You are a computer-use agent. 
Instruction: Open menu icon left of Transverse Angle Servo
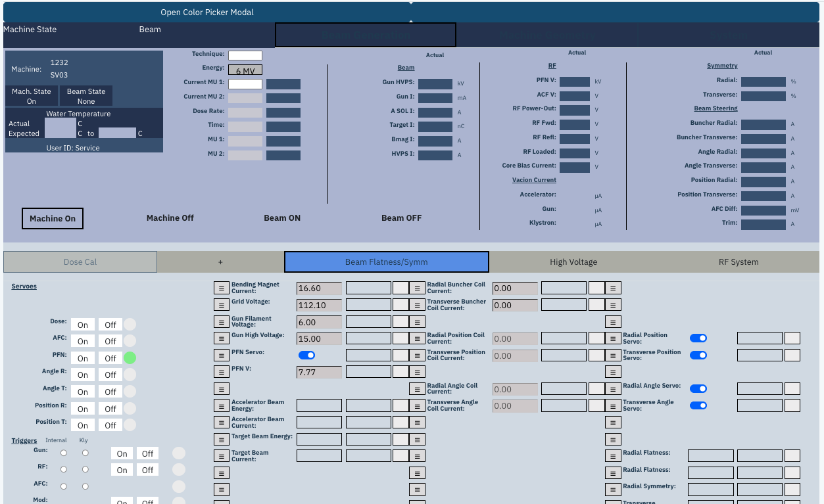(613, 405)
